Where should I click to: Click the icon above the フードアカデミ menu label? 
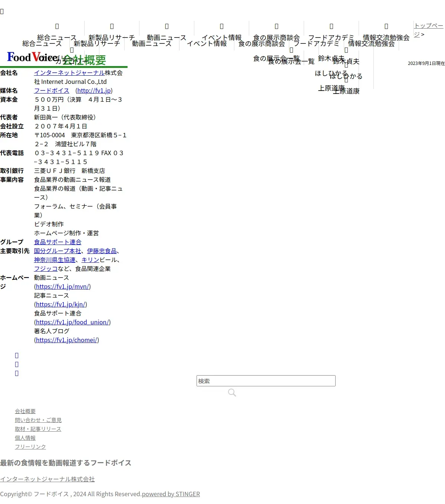(x=332, y=26)
